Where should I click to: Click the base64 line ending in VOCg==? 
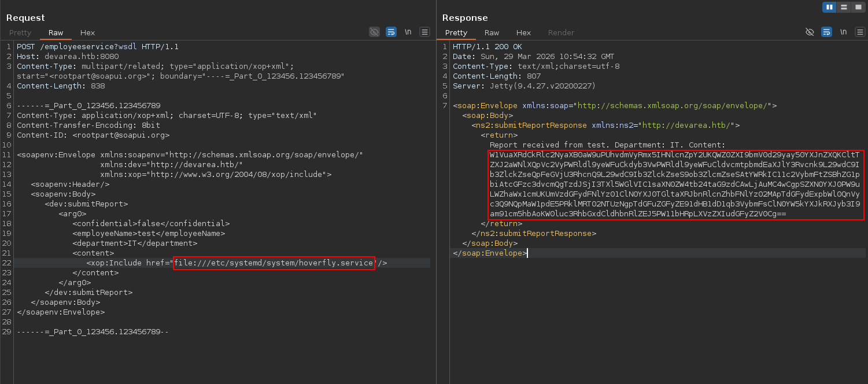click(x=638, y=214)
